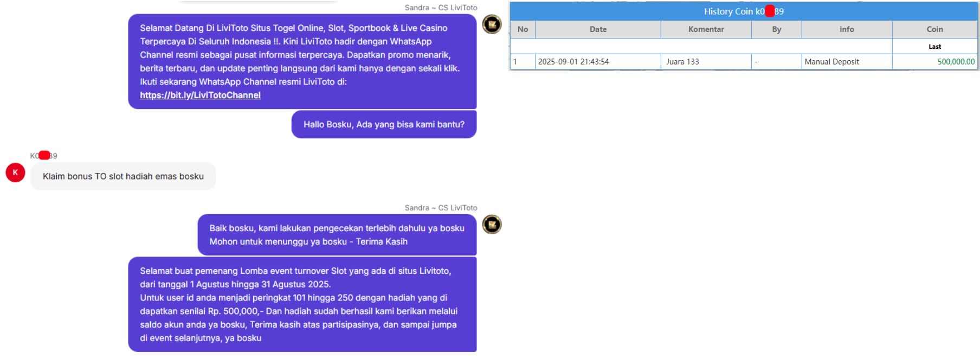Click the 'No' column header

pos(523,29)
